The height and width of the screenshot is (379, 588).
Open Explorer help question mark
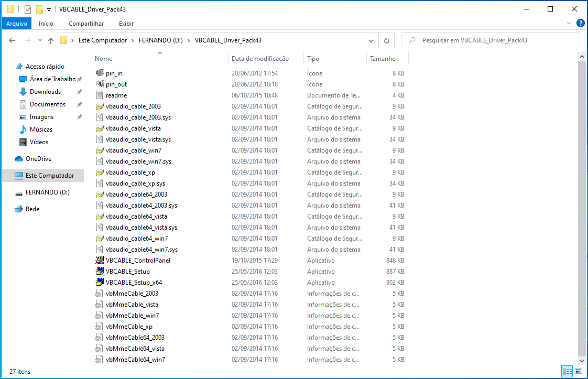(x=581, y=23)
